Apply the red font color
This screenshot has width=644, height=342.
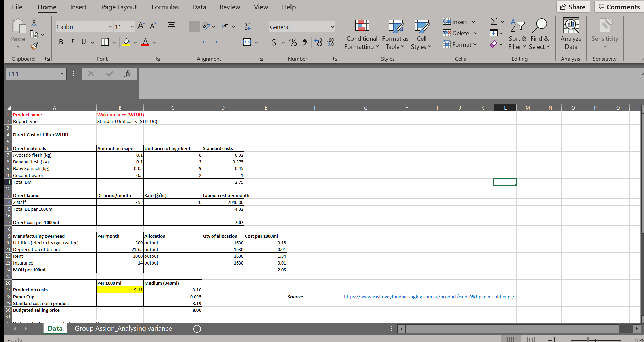[x=145, y=42]
